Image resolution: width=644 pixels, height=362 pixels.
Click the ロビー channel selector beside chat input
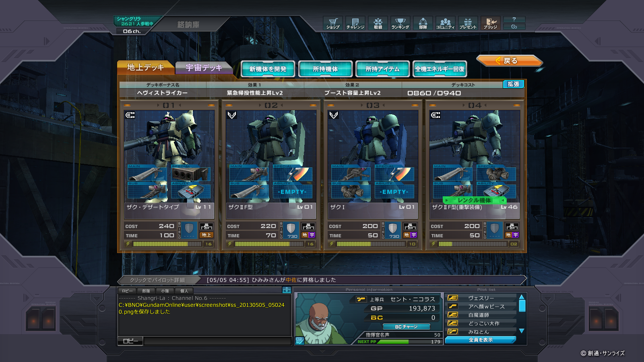point(130,341)
